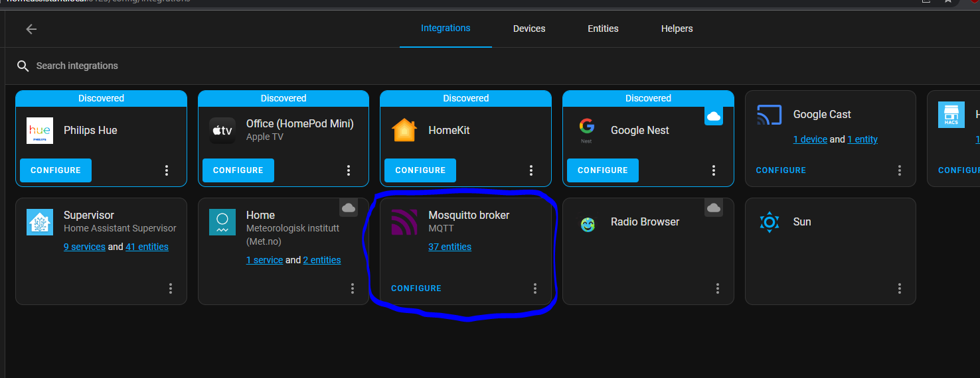The height and width of the screenshot is (378, 980).
Task: Open Philips Hue three-dot menu
Action: (167, 170)
